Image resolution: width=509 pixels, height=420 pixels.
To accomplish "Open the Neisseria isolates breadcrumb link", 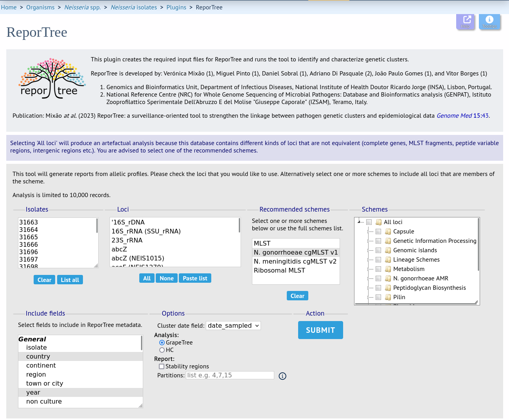I will (134, 7).
